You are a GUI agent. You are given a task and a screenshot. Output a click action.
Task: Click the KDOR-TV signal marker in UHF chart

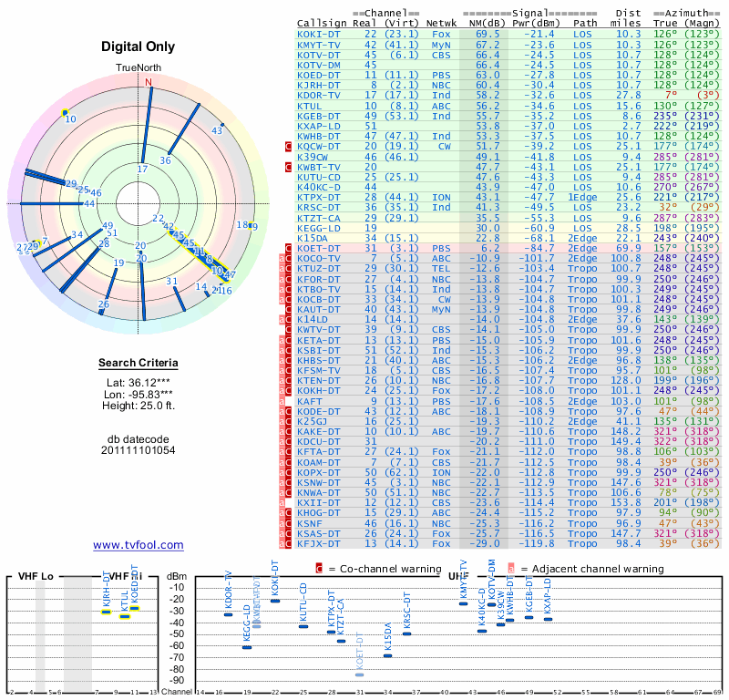[x=229, y=614]
